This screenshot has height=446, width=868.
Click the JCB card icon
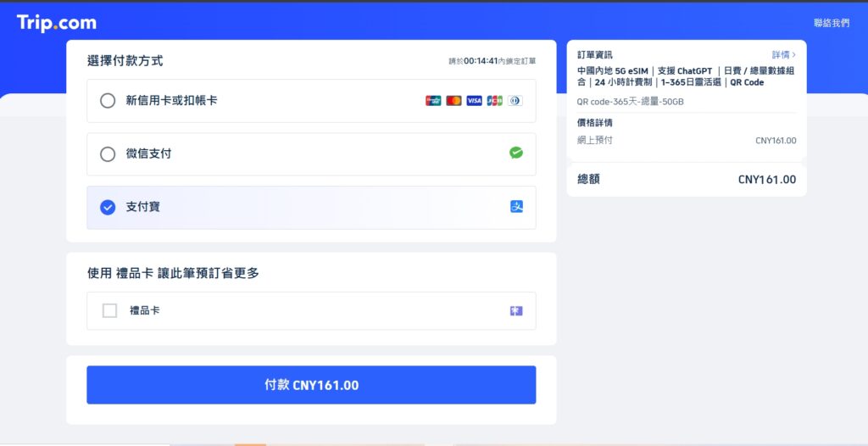(x=495, y=101)
